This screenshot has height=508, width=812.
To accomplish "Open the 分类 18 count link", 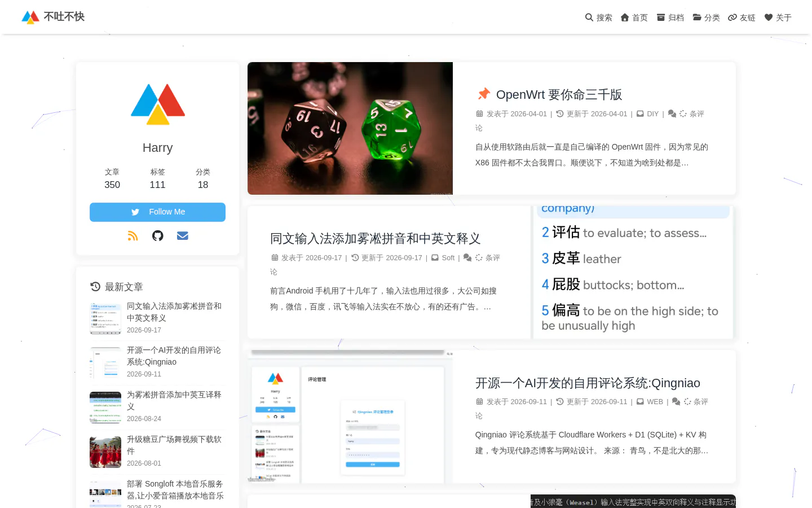I will pyautogui.click(x=203, y=178).
